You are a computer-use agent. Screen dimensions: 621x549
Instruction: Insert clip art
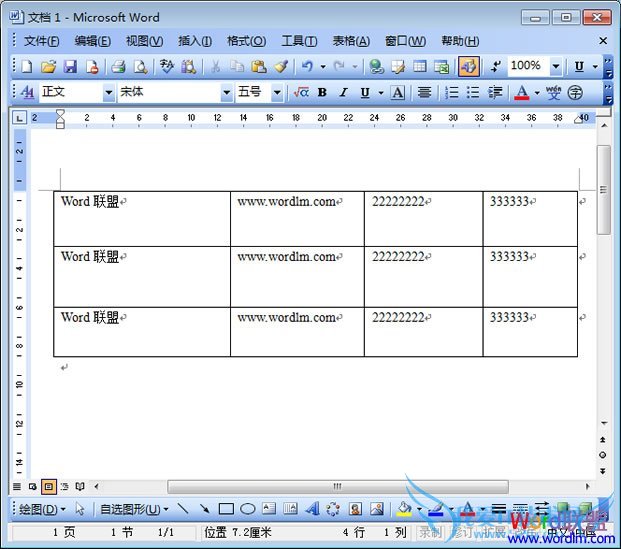(x=355, y=508)
